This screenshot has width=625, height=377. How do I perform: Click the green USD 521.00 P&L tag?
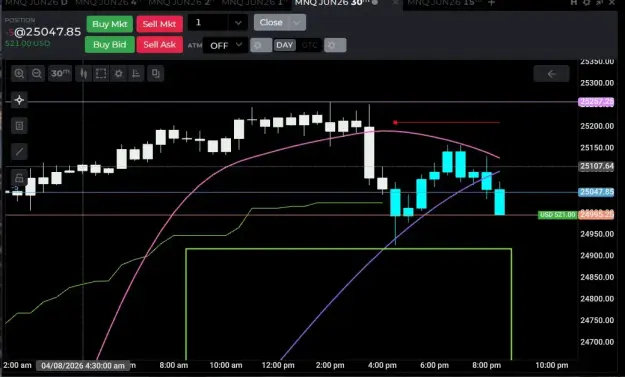pos(557,215)
